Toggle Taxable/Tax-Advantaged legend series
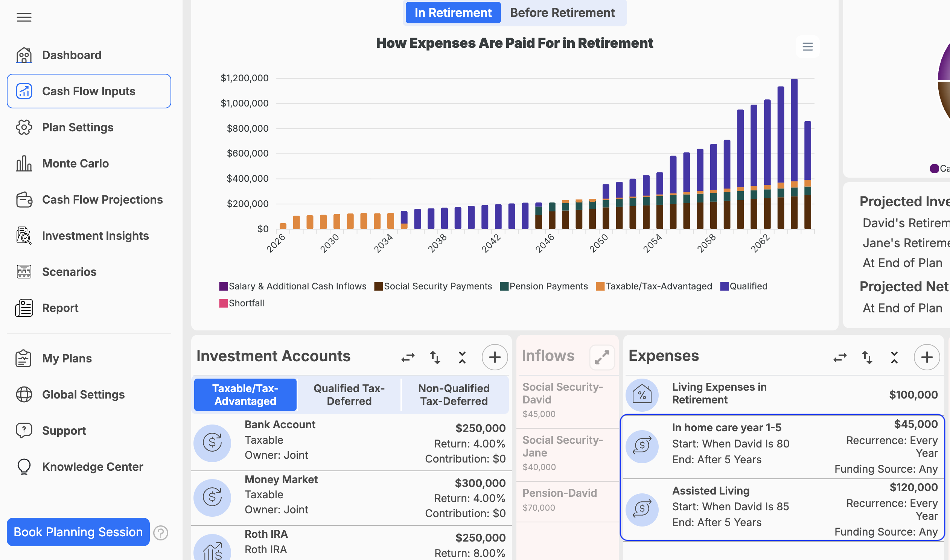 click(x=654, y=286)
